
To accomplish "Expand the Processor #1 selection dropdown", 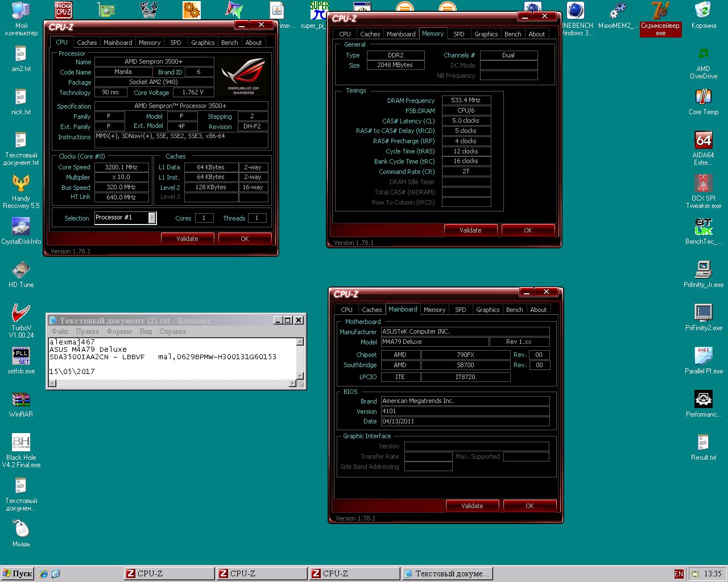I will point(152,218).
